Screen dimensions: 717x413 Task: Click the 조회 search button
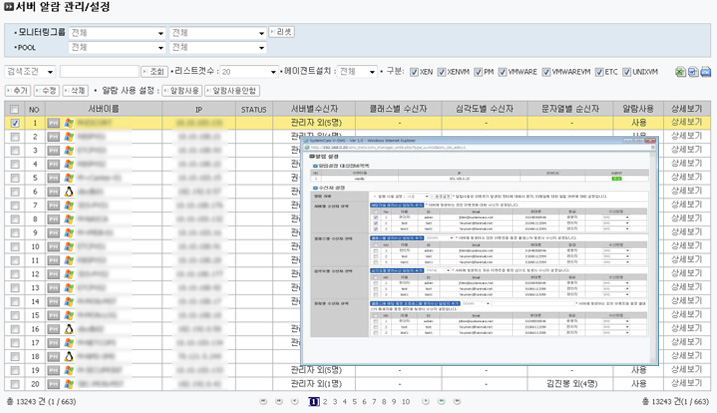click(155, 72)
